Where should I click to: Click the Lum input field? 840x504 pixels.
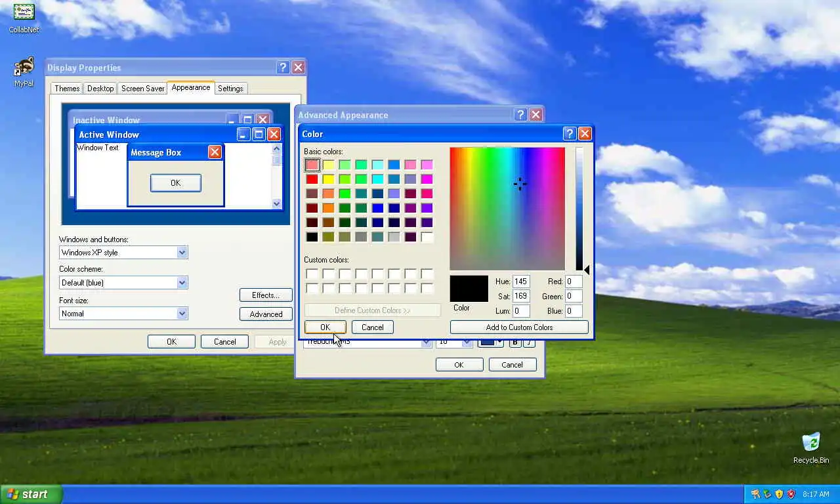pyautogui.click(x=521, y=311)
